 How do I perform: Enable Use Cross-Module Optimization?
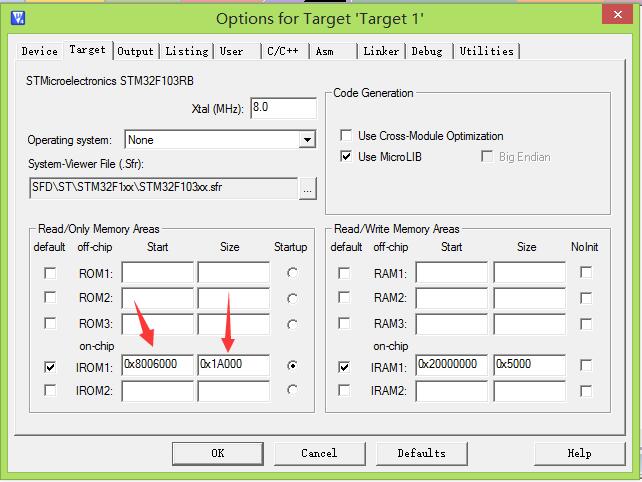[x=346, y=135]
